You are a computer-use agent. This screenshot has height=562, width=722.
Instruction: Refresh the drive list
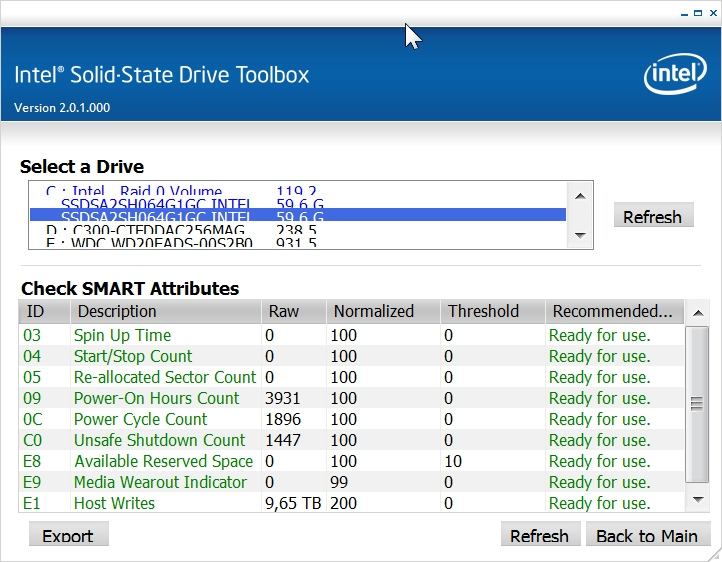click(x=653, y=215)
